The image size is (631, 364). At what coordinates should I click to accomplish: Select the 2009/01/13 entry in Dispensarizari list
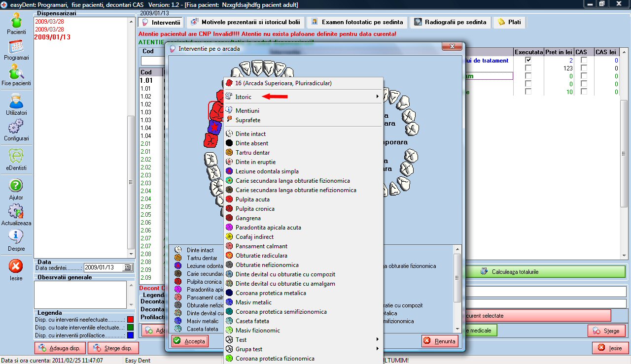[52, 37]
